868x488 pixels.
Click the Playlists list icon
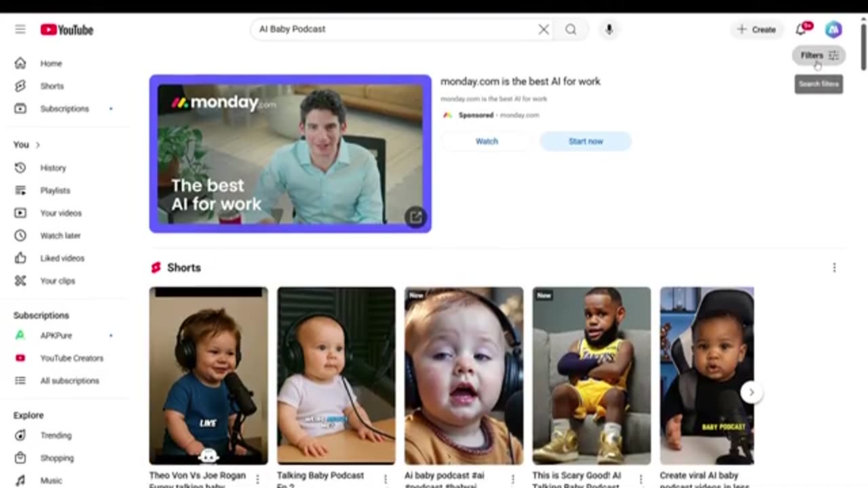click(x=20, y=190)
